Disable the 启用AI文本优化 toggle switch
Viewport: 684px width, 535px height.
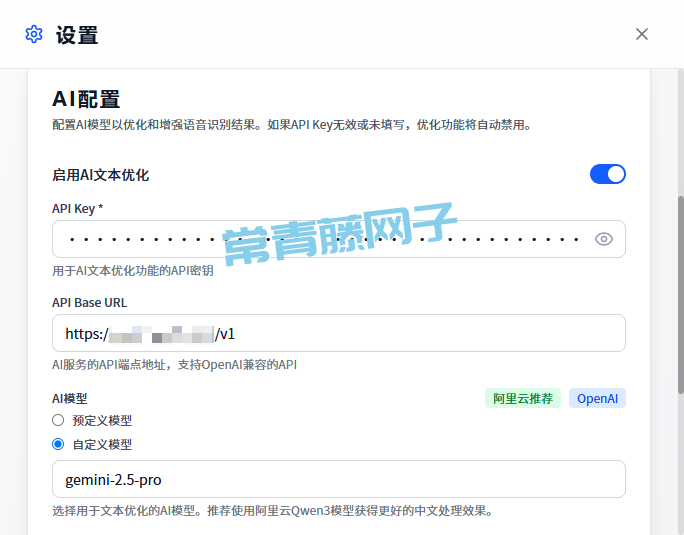pyautogui.click(x=607, y=174)
